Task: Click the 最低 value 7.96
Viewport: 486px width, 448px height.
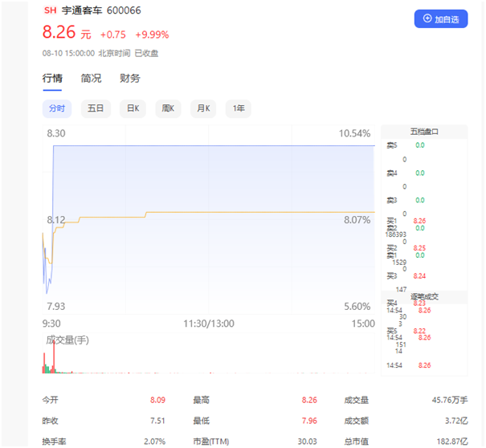Action: [x=309, y=421]
